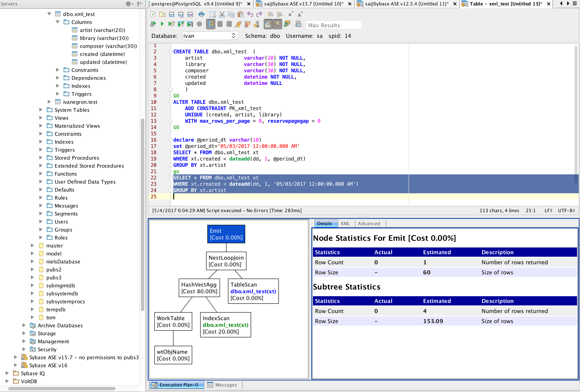
Task: Run the query with green Execute arrow
Action: coord(162,24)
